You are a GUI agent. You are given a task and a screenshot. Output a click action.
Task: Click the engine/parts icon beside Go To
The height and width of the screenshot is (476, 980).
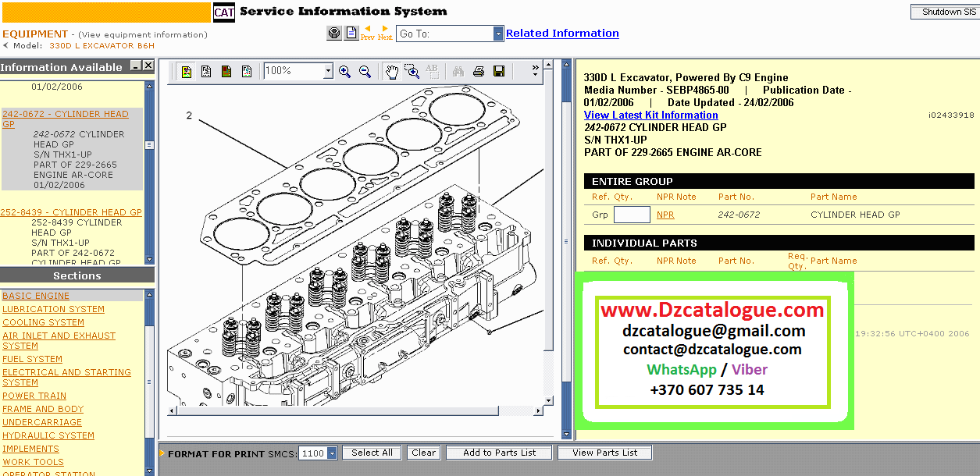click(x=333, y=34)
